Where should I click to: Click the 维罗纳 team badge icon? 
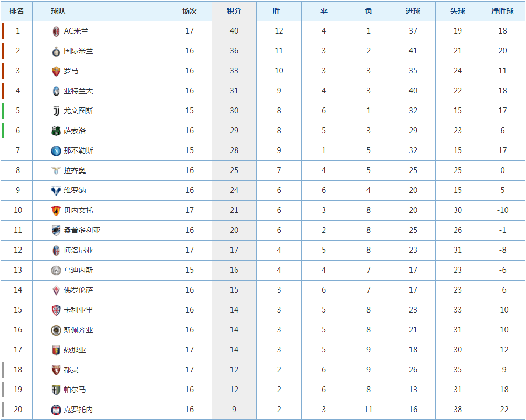click(56, 190)
